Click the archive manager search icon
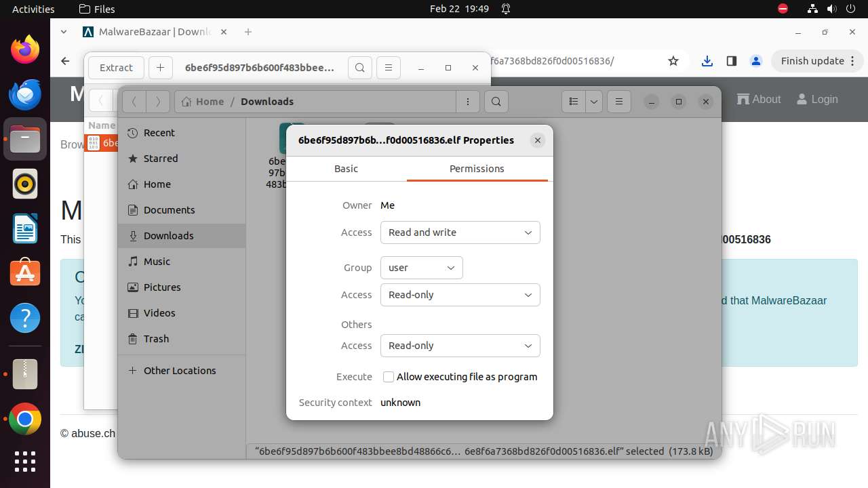Screen dimensions: 868x488 click(x=360, y=68)
